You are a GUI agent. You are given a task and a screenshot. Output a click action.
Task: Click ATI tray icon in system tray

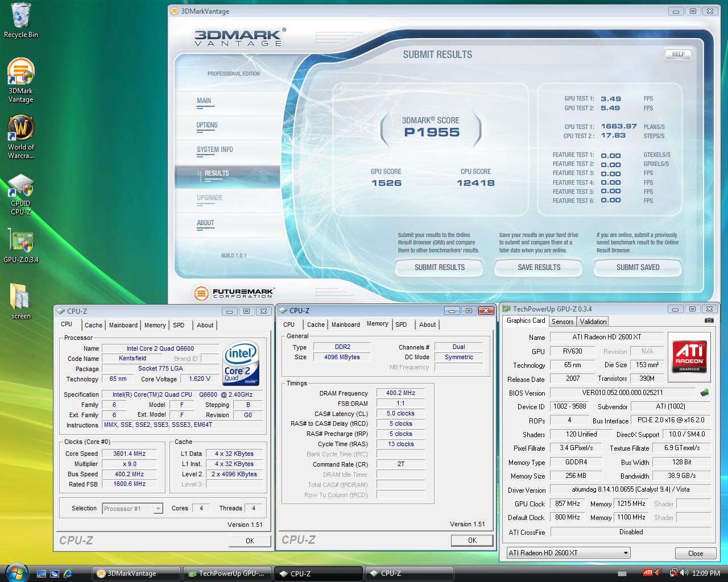point(647,573)
